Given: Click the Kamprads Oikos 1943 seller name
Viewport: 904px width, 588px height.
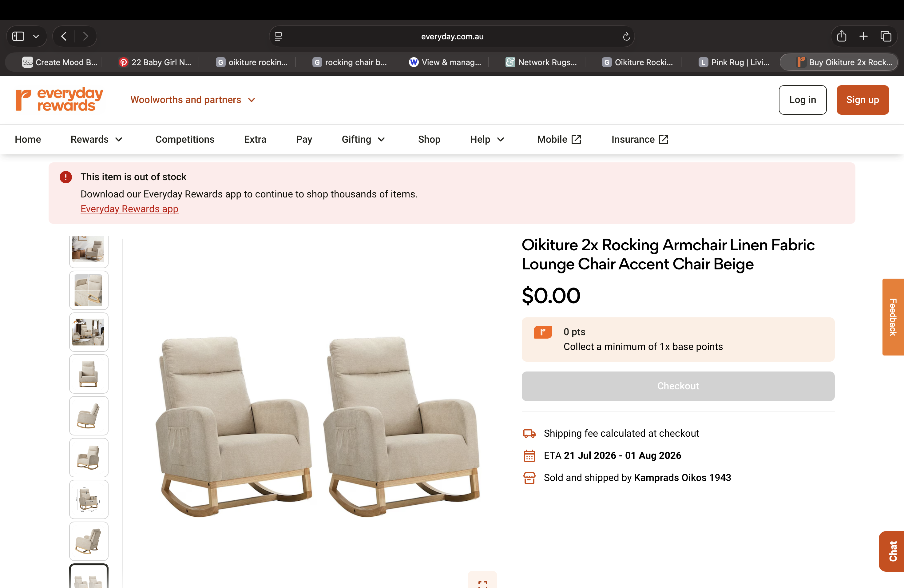Looking at the screenshot, I should [x=683, y=478].
